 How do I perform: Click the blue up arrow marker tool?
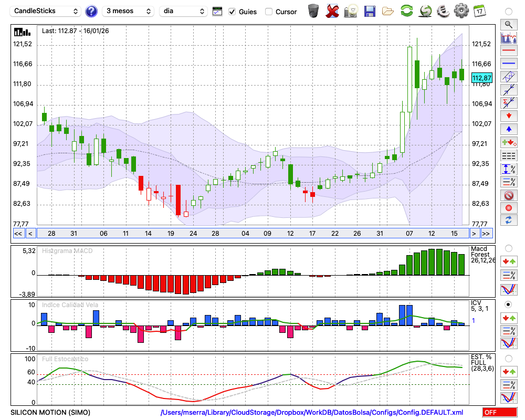508,129
